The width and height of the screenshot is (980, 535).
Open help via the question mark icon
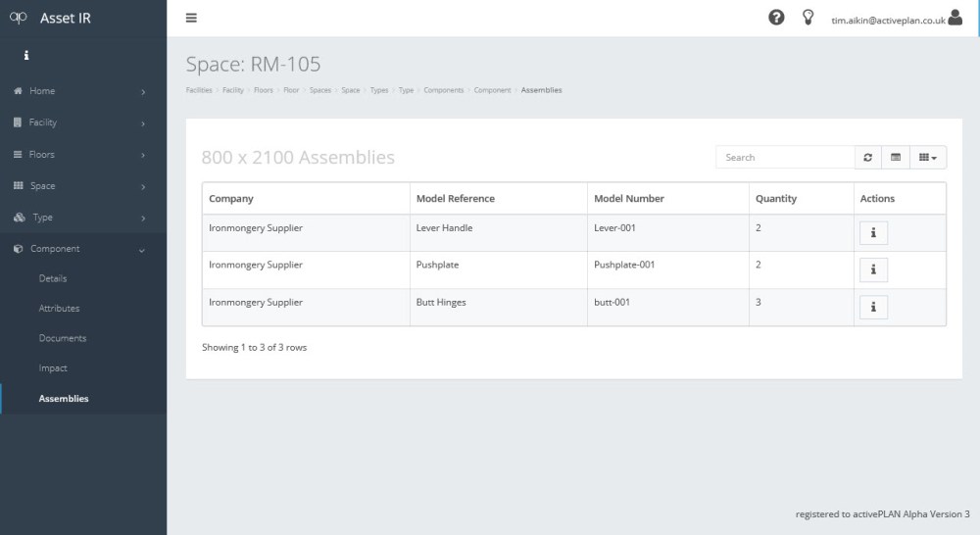(x=776, y=18)
